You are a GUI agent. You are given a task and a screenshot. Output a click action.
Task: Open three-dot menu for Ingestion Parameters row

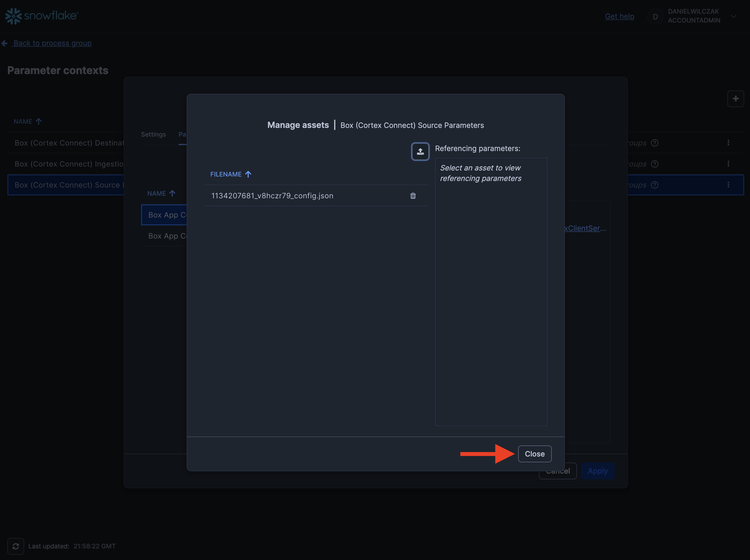point(728,164)
